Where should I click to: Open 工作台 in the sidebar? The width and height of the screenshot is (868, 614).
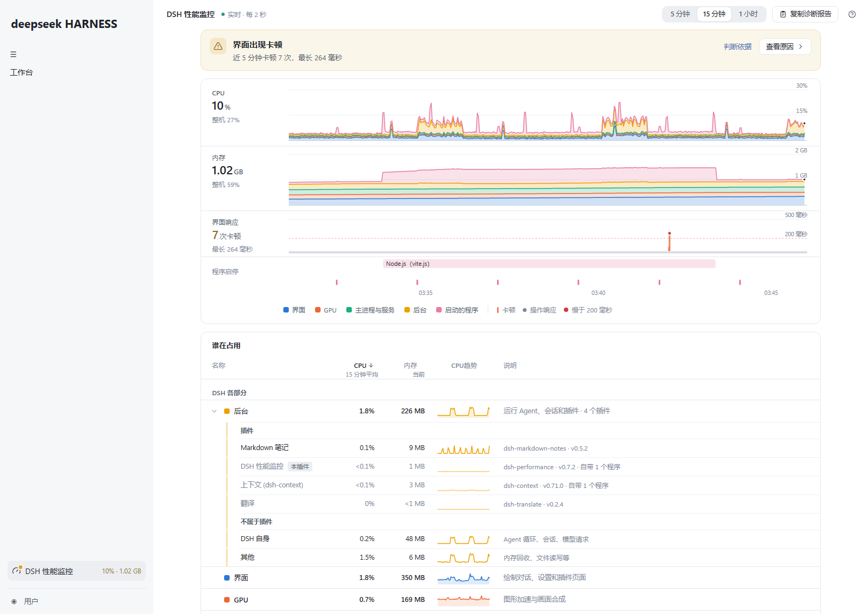click(21, 72)
